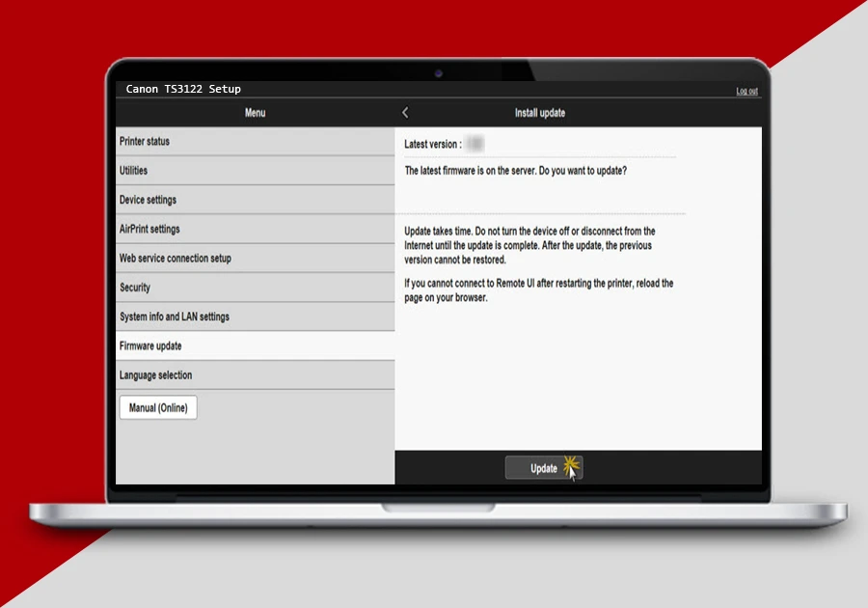
Task: Open System info and LAN settings
Action: [x=256, y=317]
